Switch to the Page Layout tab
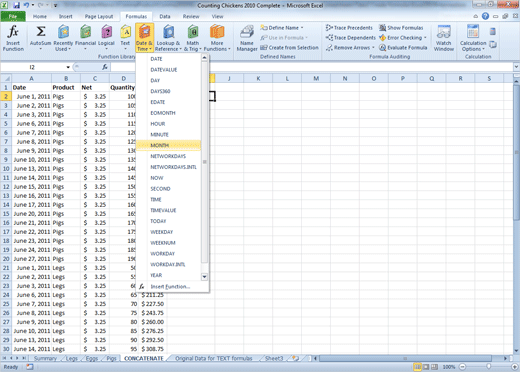This screenshot has width=520, height=372. 99,16
